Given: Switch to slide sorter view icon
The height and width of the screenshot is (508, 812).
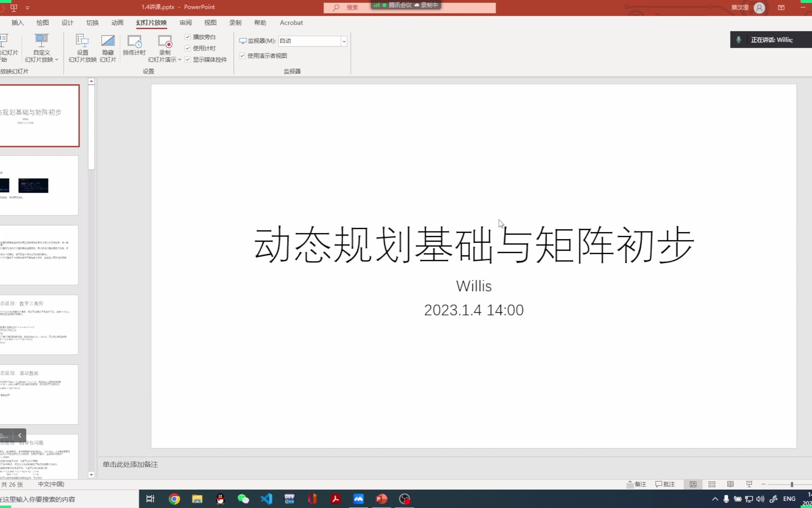Looking at the screenshot, I should 711,484.
